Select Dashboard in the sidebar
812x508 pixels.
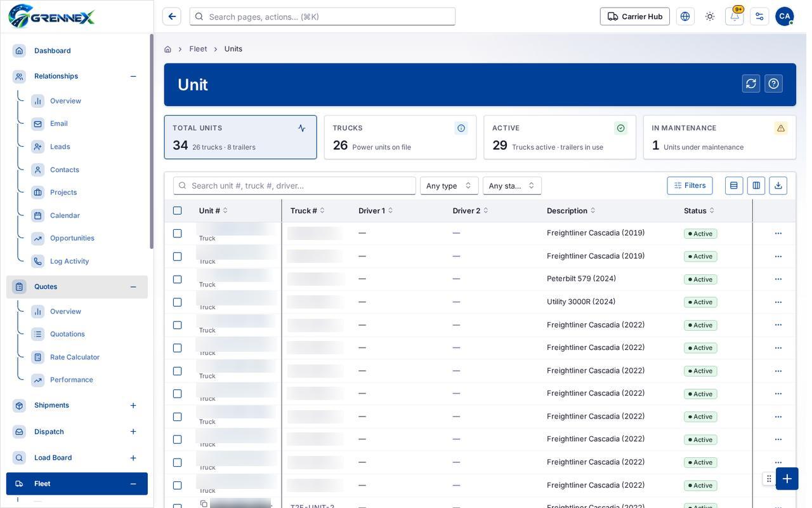(x=53, y=51)
